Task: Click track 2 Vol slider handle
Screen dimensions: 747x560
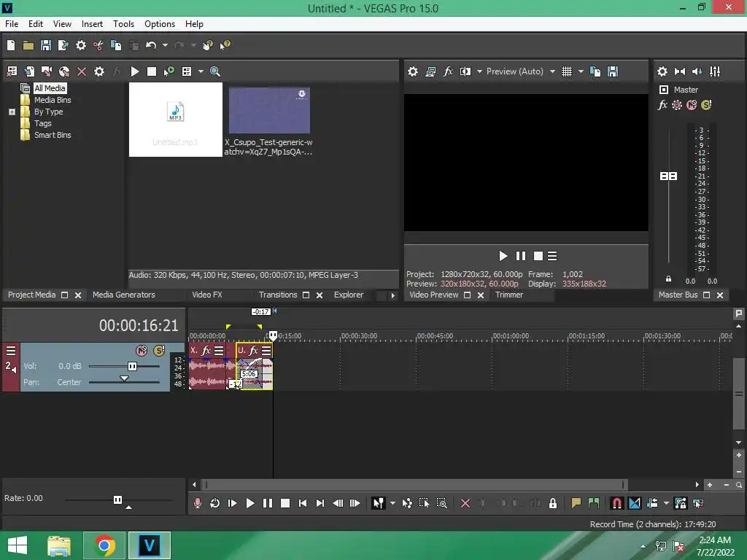Action: pyautogui.click(x=132, y=366)
